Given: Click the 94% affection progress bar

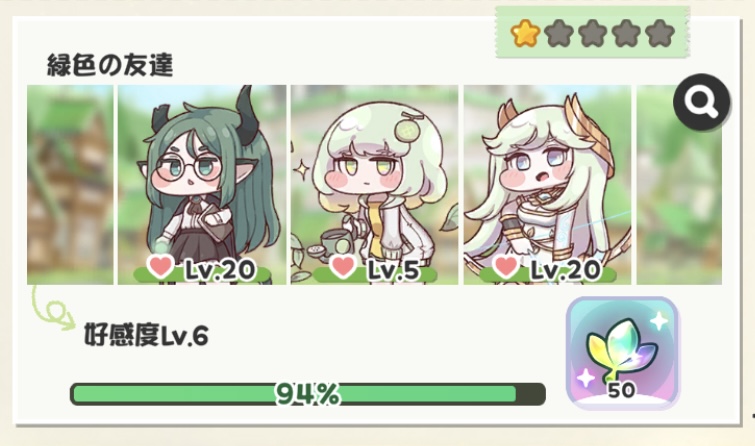Looking at the screenshot, I should (x=308, y=394).
